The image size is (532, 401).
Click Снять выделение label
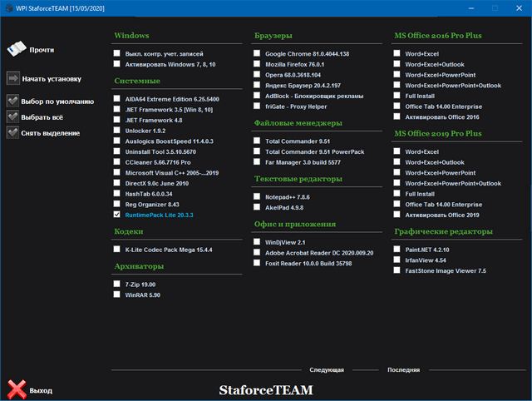(x=50, y=133)
